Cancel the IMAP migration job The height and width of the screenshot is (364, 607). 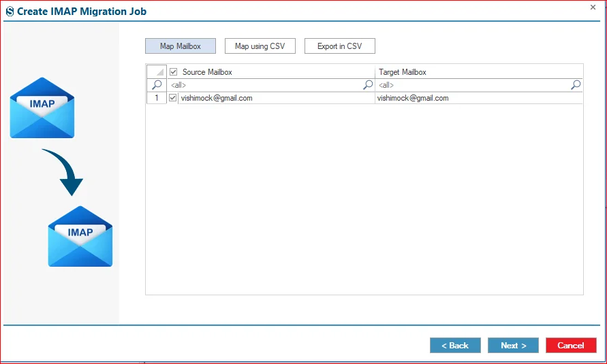pyautogui.click(x=571, y=346)
